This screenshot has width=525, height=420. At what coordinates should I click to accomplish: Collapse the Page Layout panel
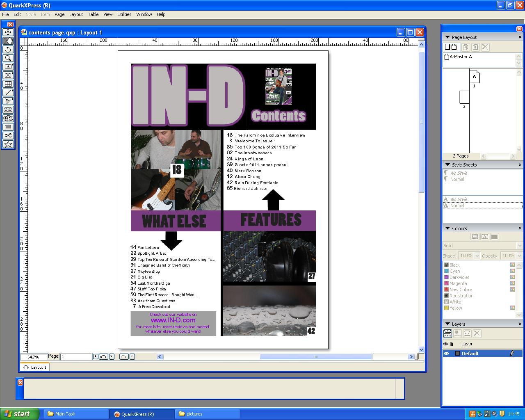pyautogui.click(x=447, y=37)
